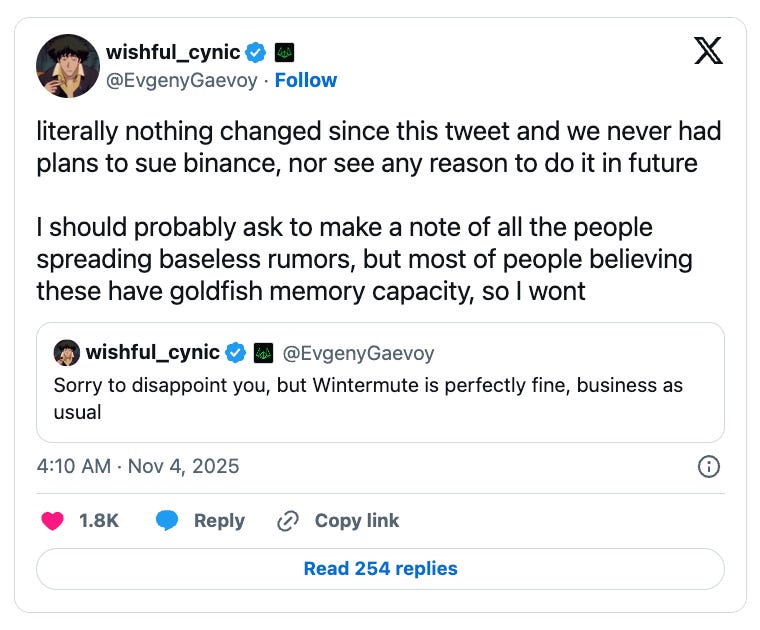Click the small avatar in the quoted tweet
This screenshot has width=760, height=630.
point(66,352)
